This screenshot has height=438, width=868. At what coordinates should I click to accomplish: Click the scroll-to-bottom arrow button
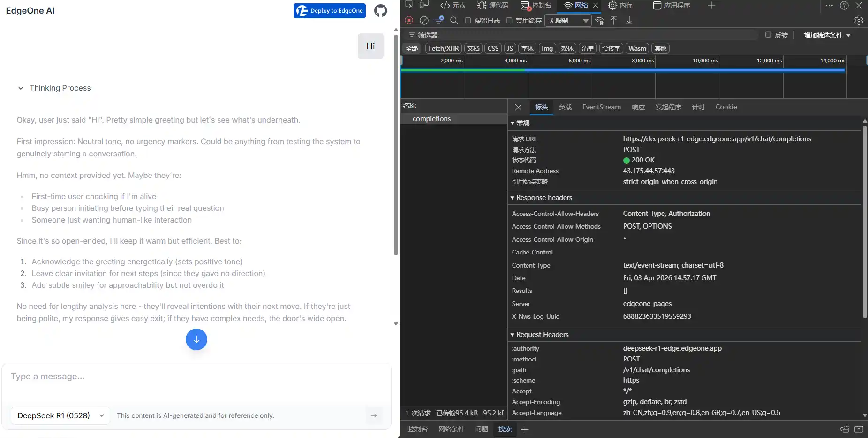click(196, 339)
